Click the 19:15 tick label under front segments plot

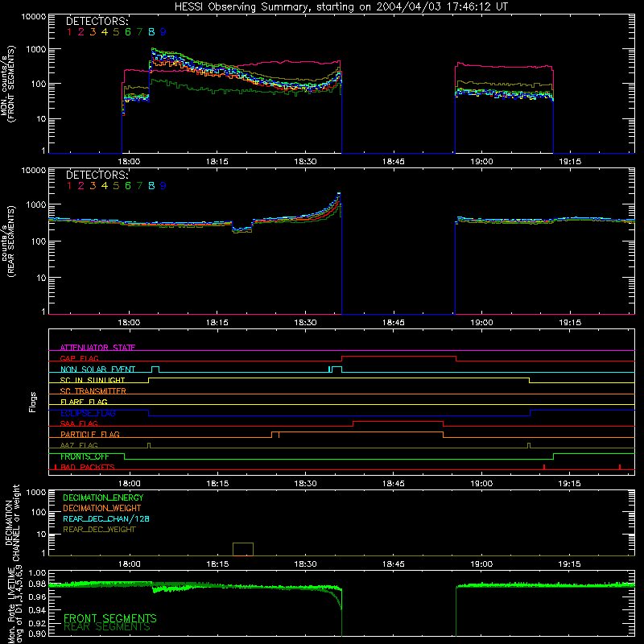pyautogui.click(x=570, y=162)
